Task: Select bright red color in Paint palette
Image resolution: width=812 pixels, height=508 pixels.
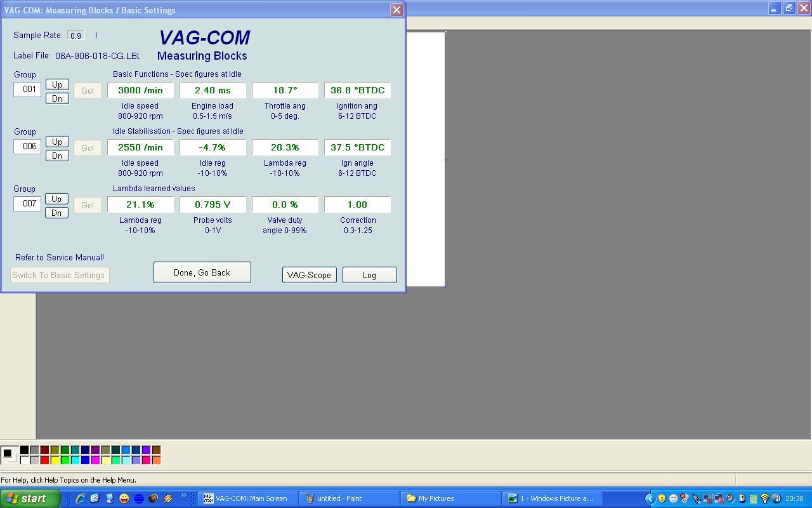Action: [x=44, y=460]
